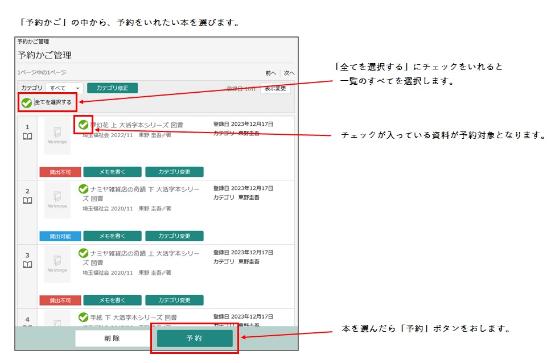Click メモを書く for item 1
The width and height of the screenshot is (551, 363).
pyautogui.click(x=112, y=172)
